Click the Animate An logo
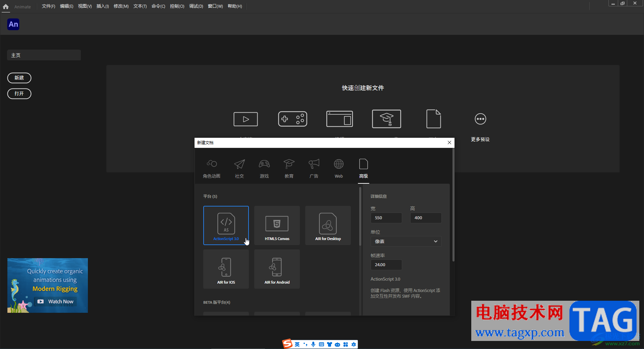Screen dimensions: 644x349 coord(13,24)
